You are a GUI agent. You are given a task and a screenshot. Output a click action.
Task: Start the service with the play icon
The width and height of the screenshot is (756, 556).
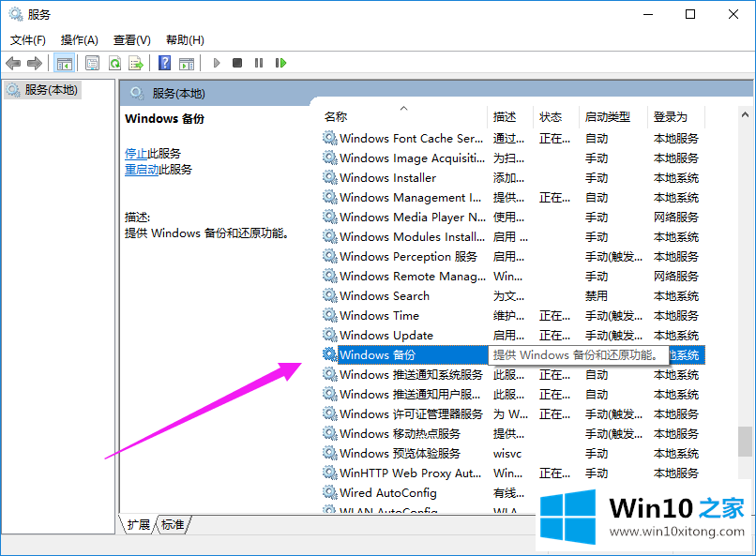[217, 63]
